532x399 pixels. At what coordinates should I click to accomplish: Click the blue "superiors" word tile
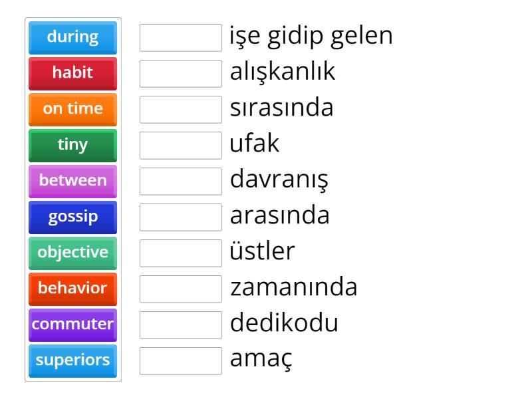click(72, 360)
